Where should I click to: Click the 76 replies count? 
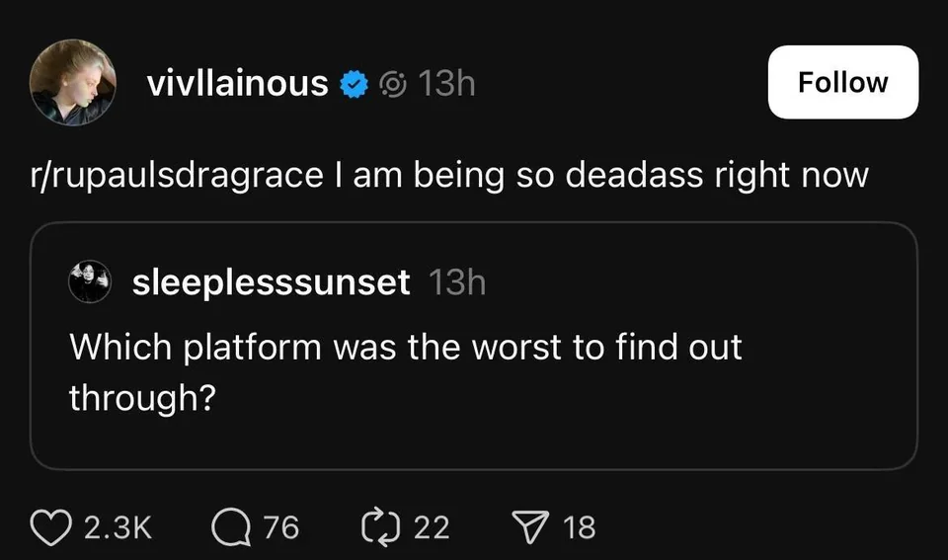click(281, 527)
